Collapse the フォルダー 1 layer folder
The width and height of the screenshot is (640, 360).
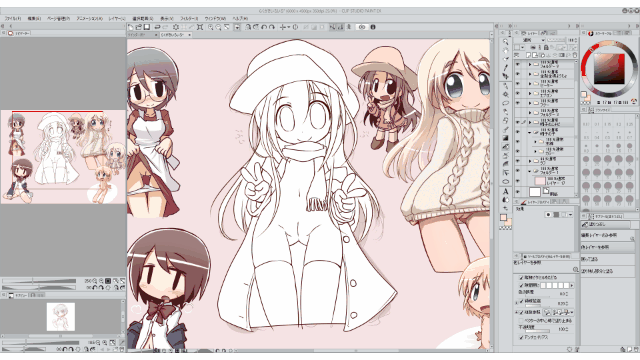(529, 171)
